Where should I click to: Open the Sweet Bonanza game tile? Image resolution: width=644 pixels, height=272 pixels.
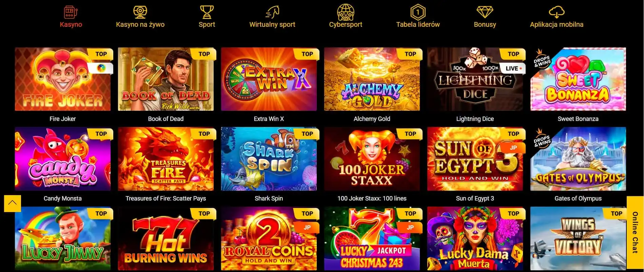click(578, 79)
